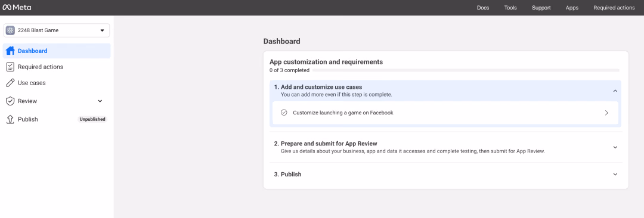Open Tools in the top navigation
This screenshot has width=644, height=218.
coord(510,7)
